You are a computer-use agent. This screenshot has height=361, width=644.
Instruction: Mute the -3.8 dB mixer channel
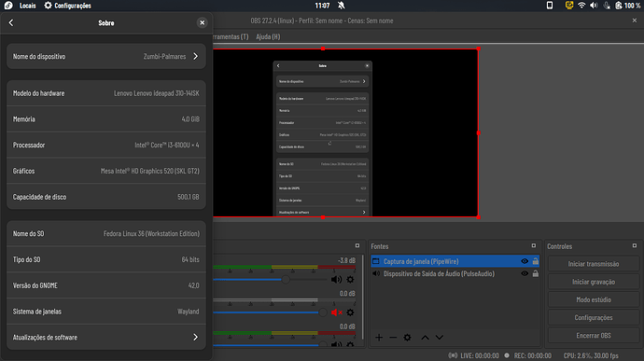336,280
